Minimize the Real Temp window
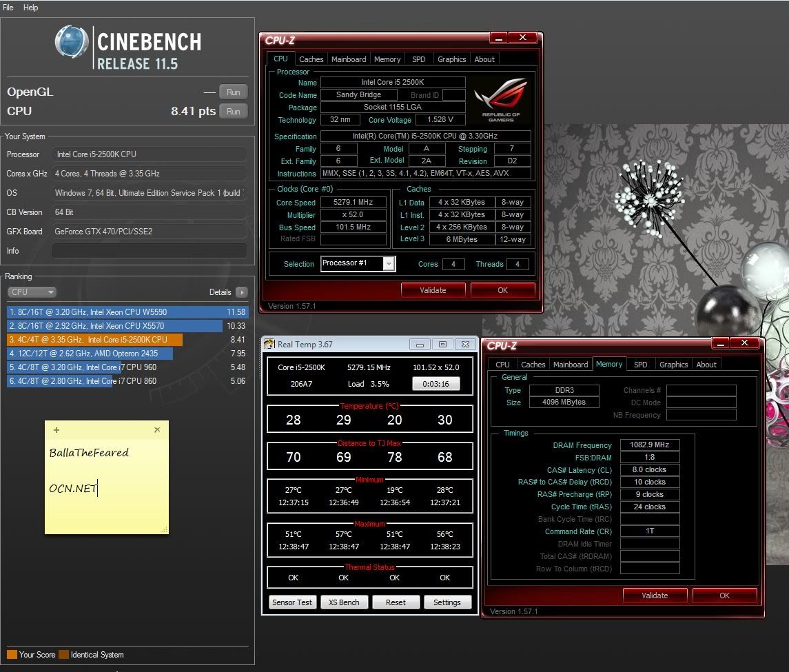 tap(420, 345)
